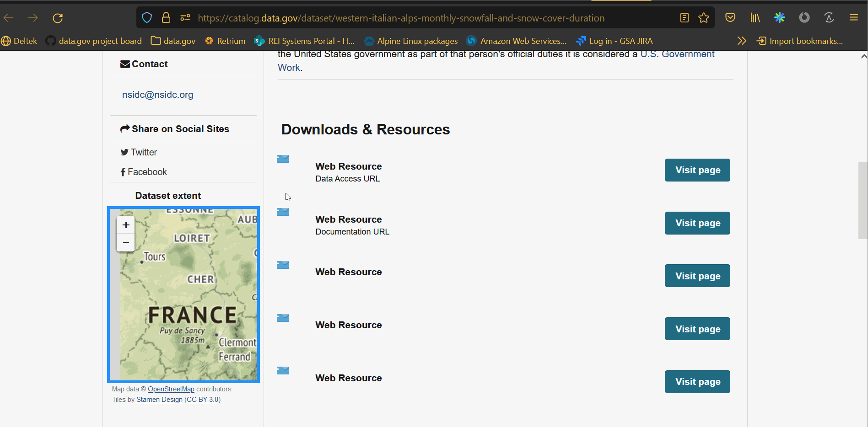Open the Deltek bookmark
Viewport: 868px width, 427px height.
click(x=19, y=41)
